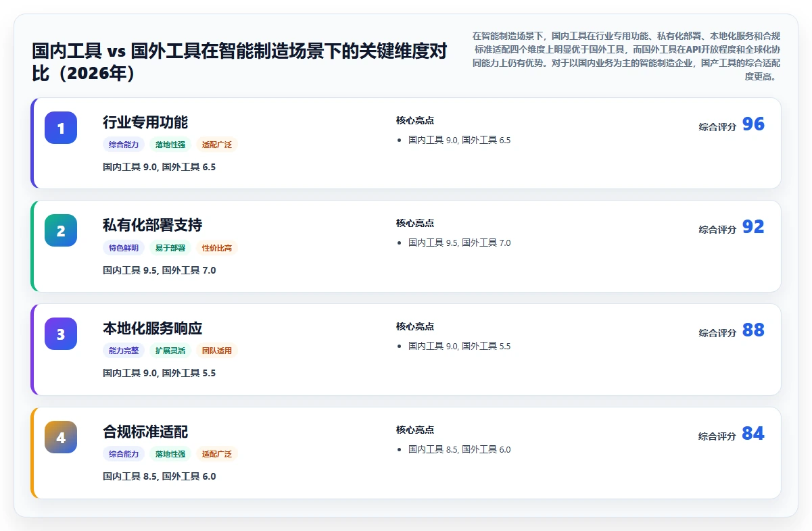Click the main page title 国内工具 vs 国外工具
This screenshot has height=531, width=812.
pos(239,61)
